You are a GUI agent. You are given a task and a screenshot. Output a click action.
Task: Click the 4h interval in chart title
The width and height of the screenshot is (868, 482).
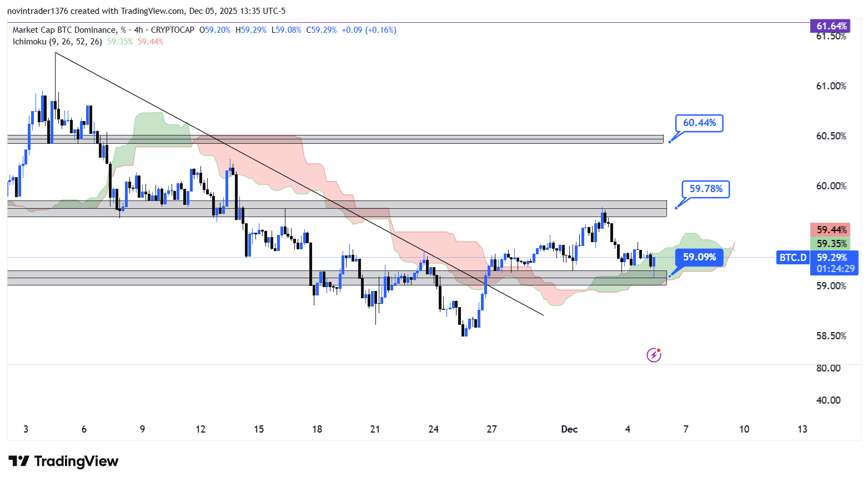coord(138,30)
